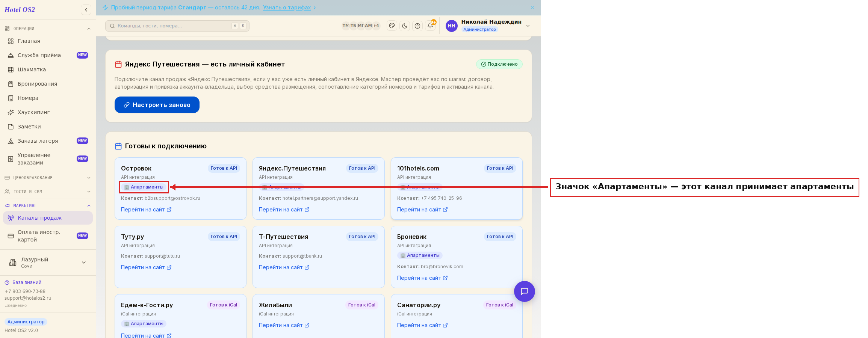Open Перейти на сайт for Туту.ру
Screen dimensions: 868x338
pos(146,267)
